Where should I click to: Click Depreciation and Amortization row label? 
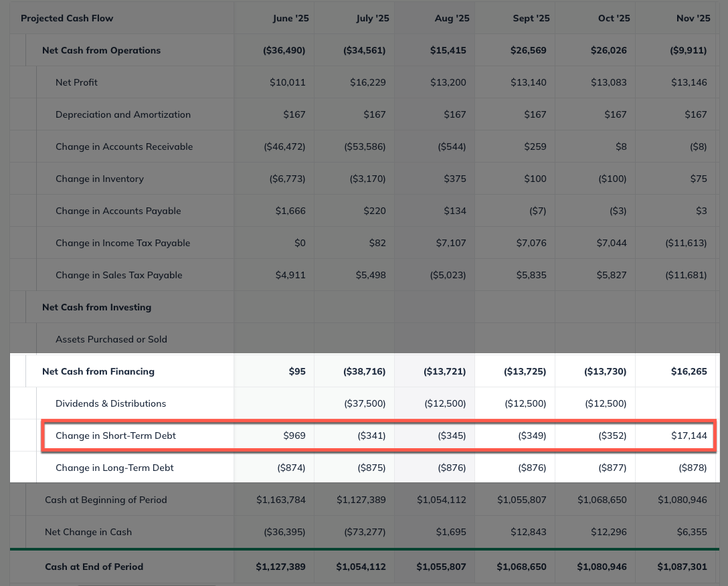(123, 114)
